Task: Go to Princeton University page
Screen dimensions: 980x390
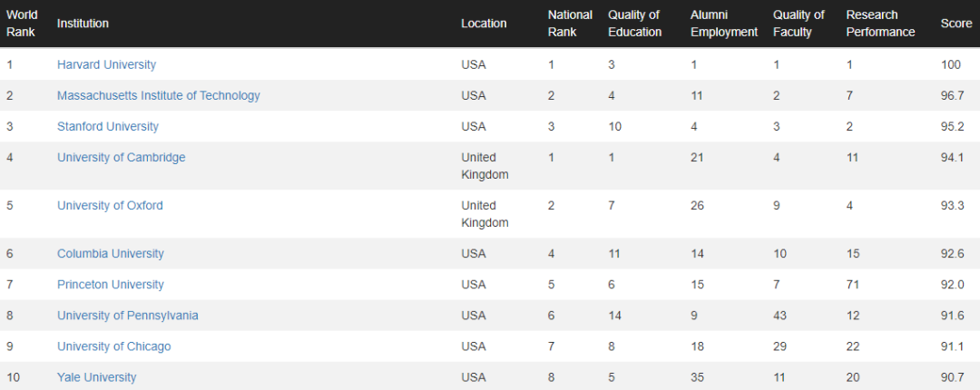Action: coord(110,285)
